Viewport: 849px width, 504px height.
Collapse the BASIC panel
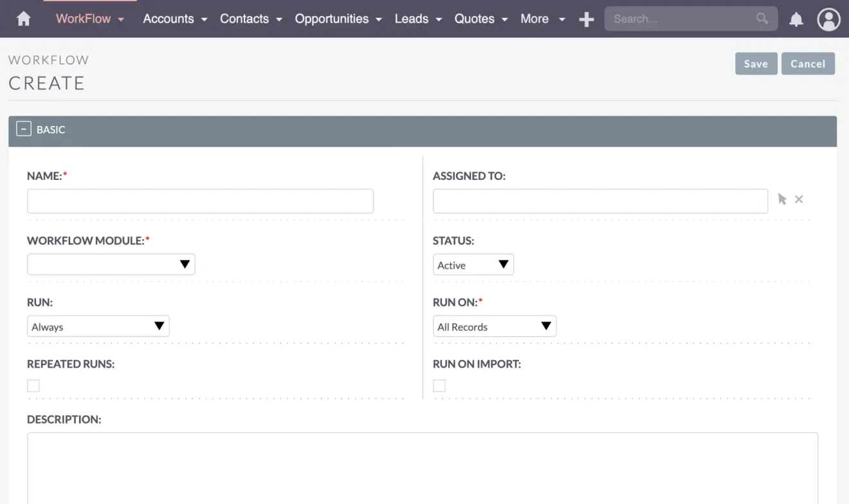tap(23, 128)
